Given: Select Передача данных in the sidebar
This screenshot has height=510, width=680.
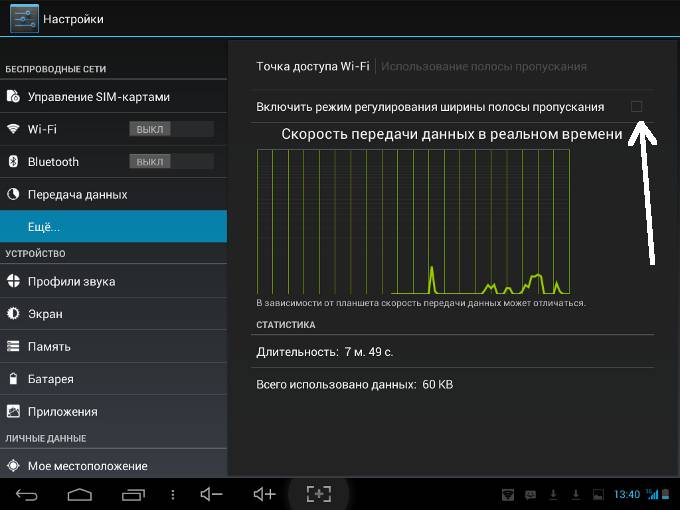Looking at the screenshot, I should pos(77,194).
